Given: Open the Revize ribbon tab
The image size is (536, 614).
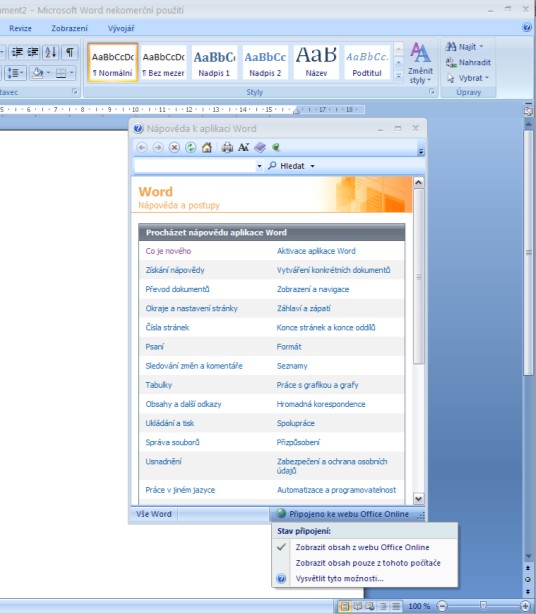Looking at the screenshot, I should 20,28.
